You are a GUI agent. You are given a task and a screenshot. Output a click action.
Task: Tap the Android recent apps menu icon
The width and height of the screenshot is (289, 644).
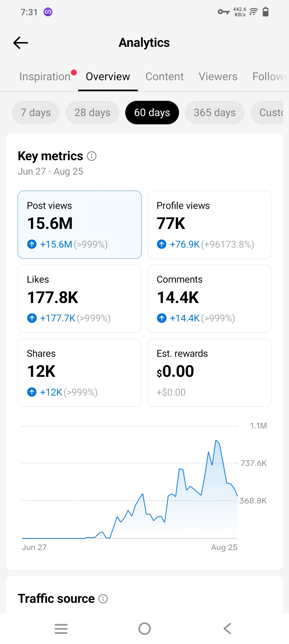(x=61, y=628)
